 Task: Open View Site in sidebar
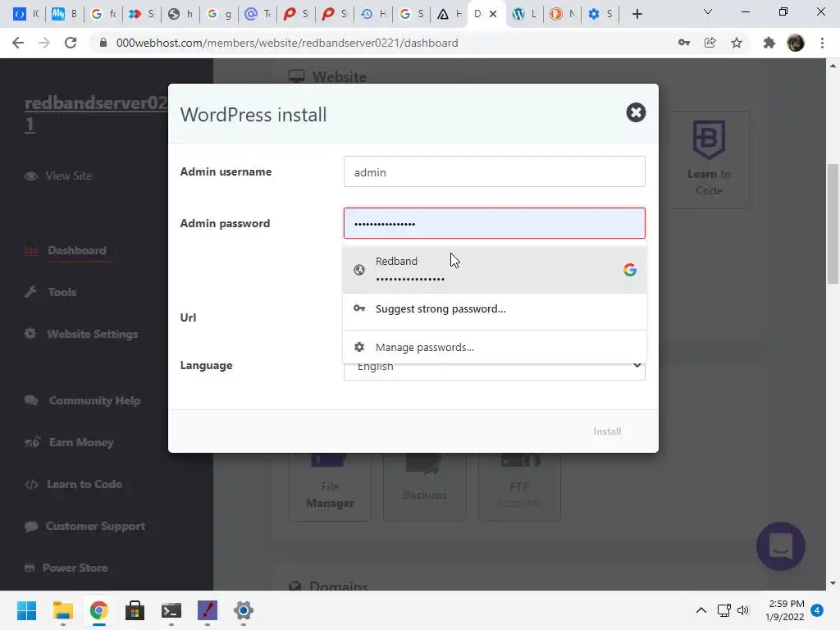(x=69, y=176)
